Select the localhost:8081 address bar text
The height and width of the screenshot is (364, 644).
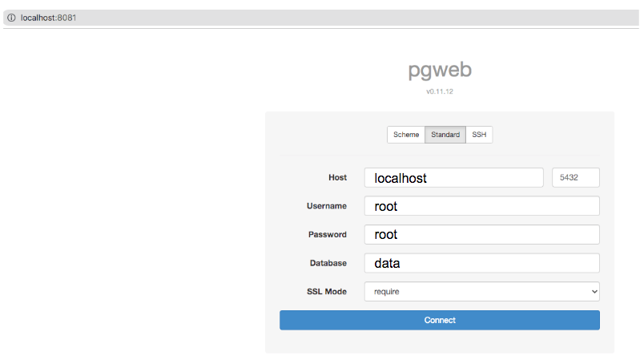[x=49, y=18]
